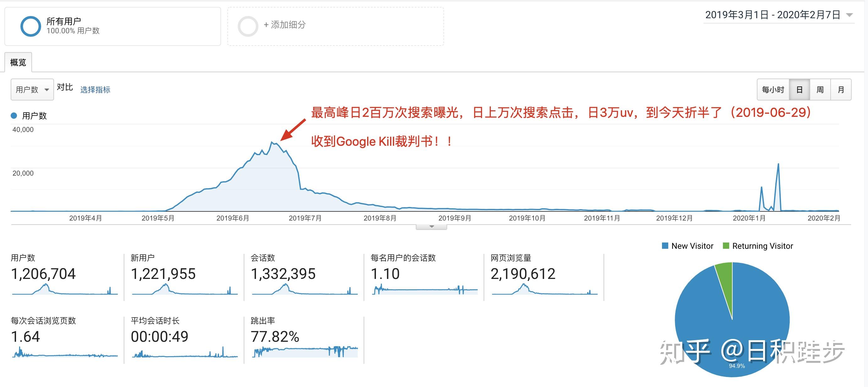The height and width of the screenshot is (387, 868).
Task: Select the 日 granularity button
Action: [799, 90]
